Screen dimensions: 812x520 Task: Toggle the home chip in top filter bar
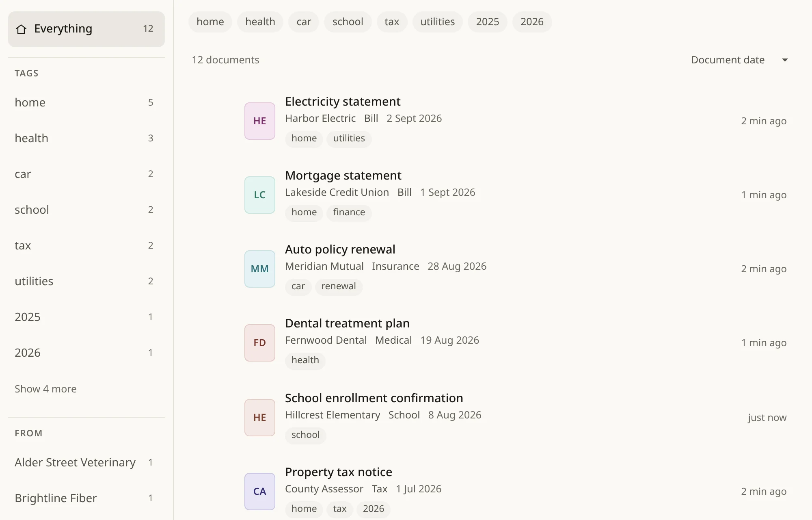[x=210, y=22]
